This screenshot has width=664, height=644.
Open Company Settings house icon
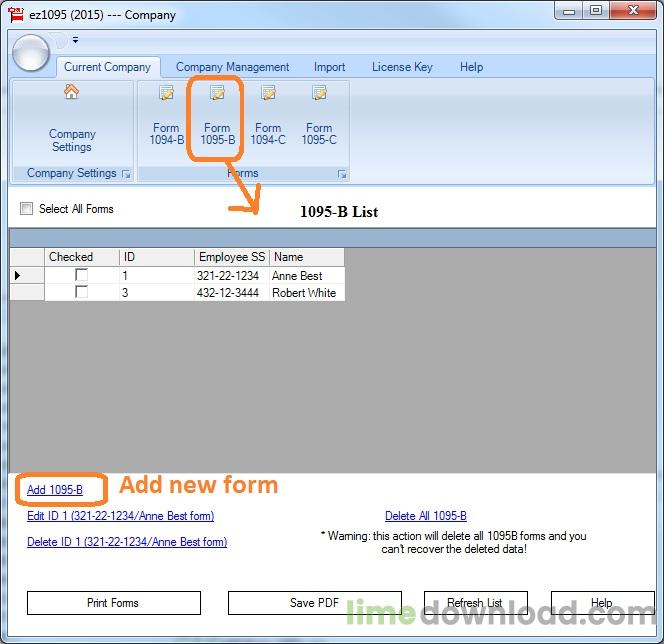(x=72, y=91)
